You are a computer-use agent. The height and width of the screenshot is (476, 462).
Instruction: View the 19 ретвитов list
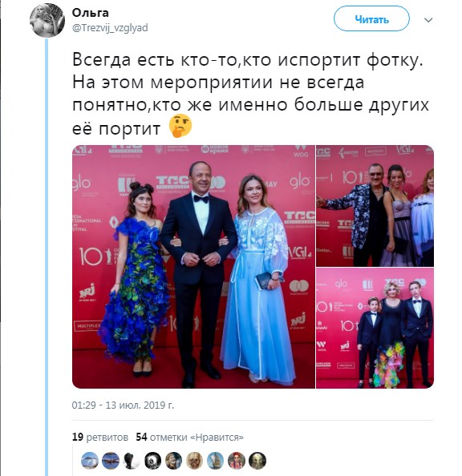pyautogui.click(x=100, y=437)
